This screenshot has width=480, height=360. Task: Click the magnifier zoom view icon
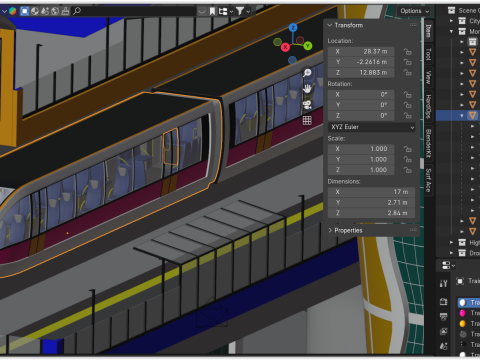pyautogui.click(x=307, y=73)
